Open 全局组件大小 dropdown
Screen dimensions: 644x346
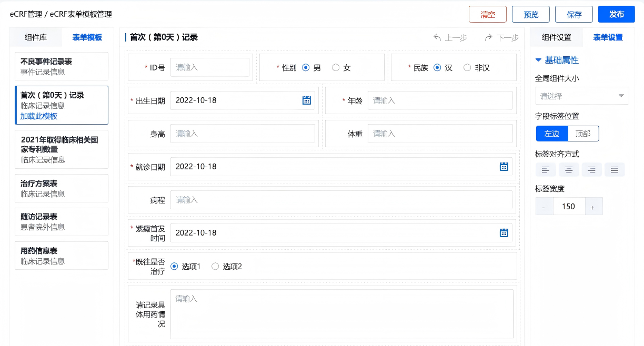click(x=581, y=96)
